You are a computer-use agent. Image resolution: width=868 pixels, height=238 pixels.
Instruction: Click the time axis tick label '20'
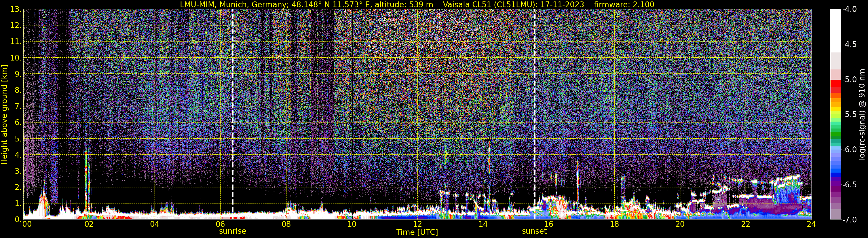[680, 224]
